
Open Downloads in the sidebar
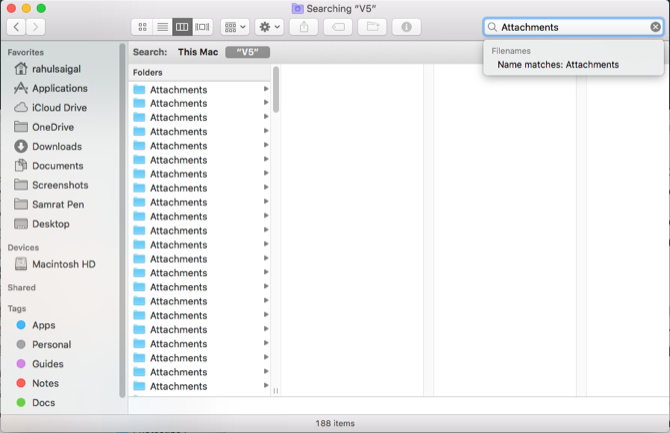56,146
